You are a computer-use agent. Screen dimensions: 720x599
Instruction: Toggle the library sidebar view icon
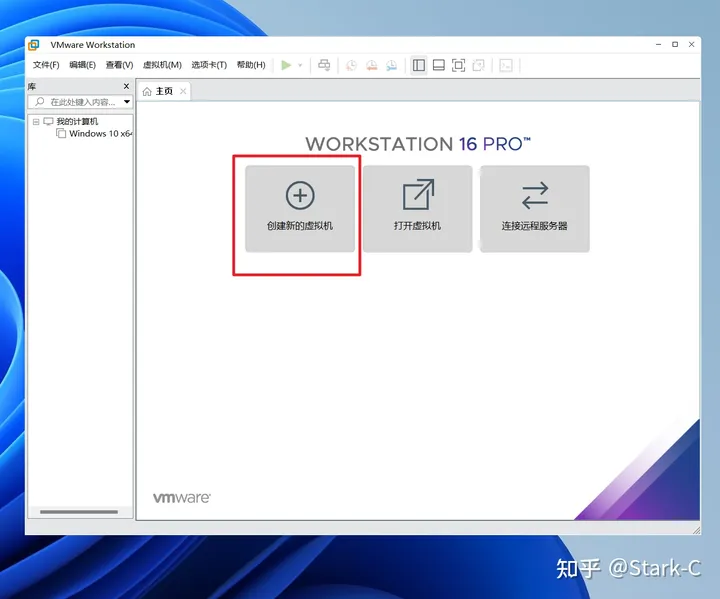click(x=419, y=65)
